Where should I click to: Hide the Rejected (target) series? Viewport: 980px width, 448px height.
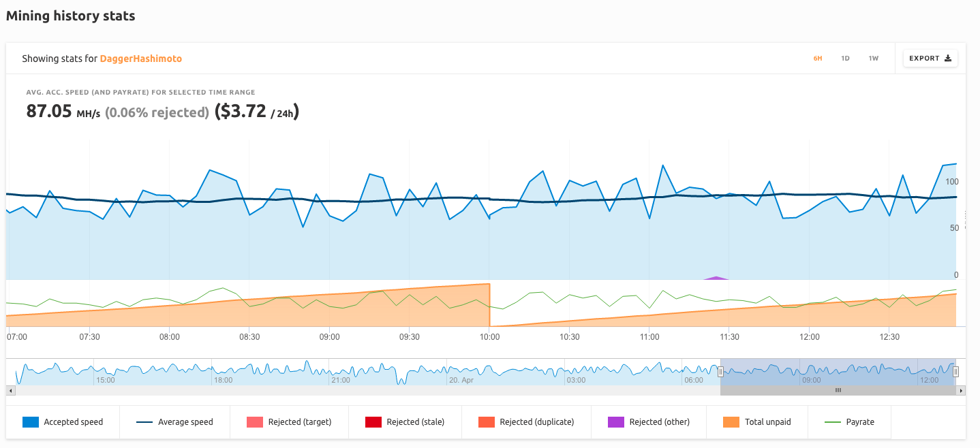pyautogui.click(x=289, y=422)
